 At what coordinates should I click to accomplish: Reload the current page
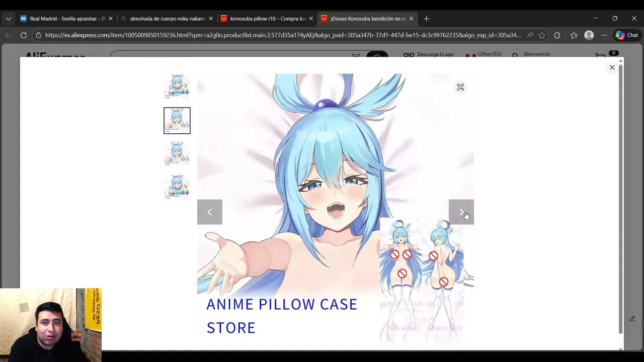[24, 35]
